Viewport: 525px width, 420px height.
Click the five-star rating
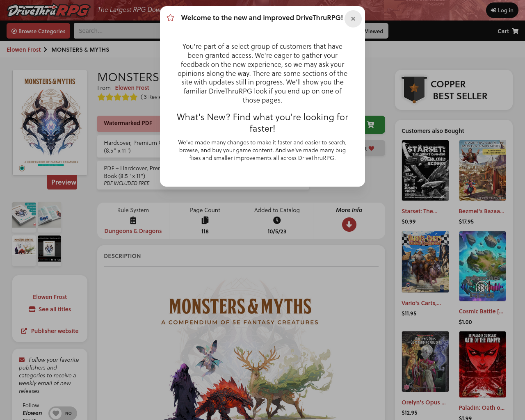point(117,97)
